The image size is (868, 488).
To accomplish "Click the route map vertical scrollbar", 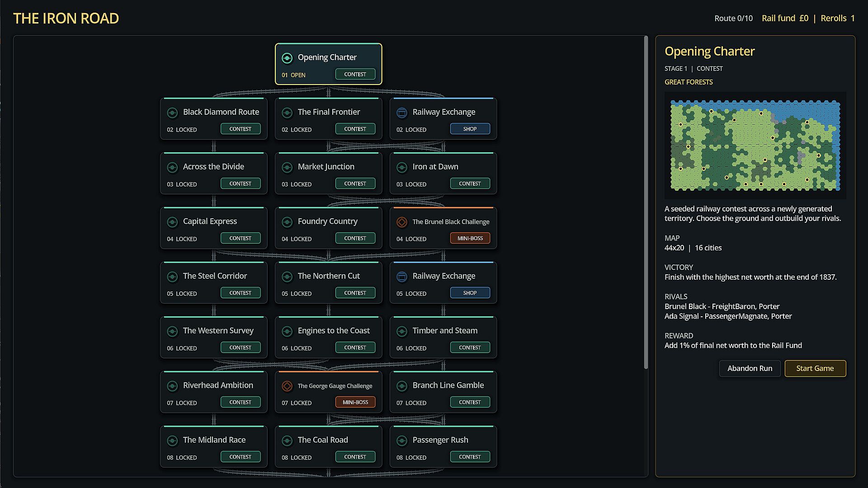I will (x=646, y=202).
